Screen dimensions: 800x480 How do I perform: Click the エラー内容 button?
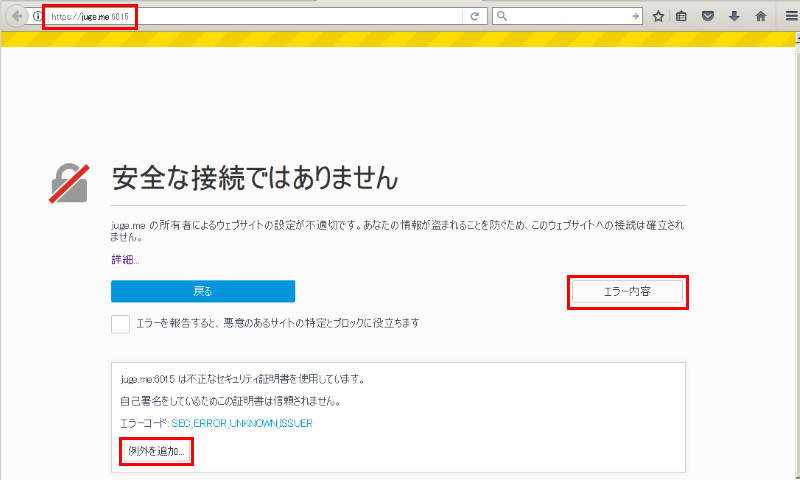(627, 292)
